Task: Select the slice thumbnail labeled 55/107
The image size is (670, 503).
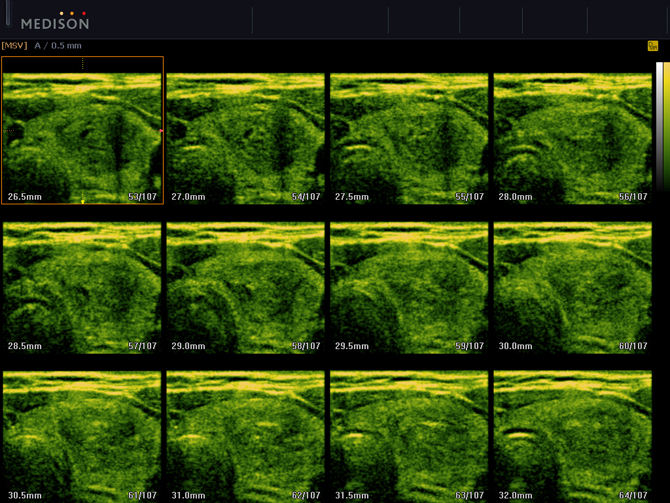Action: click(409, 138)
